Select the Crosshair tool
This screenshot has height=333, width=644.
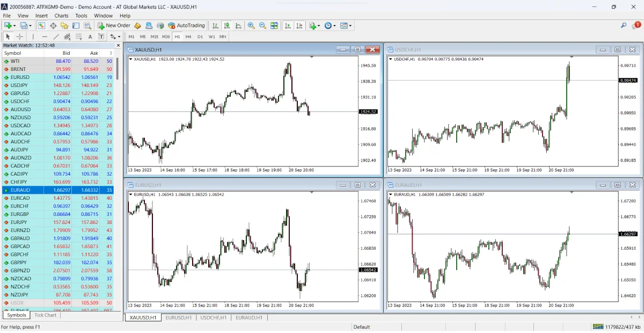(x=20, y=37)
